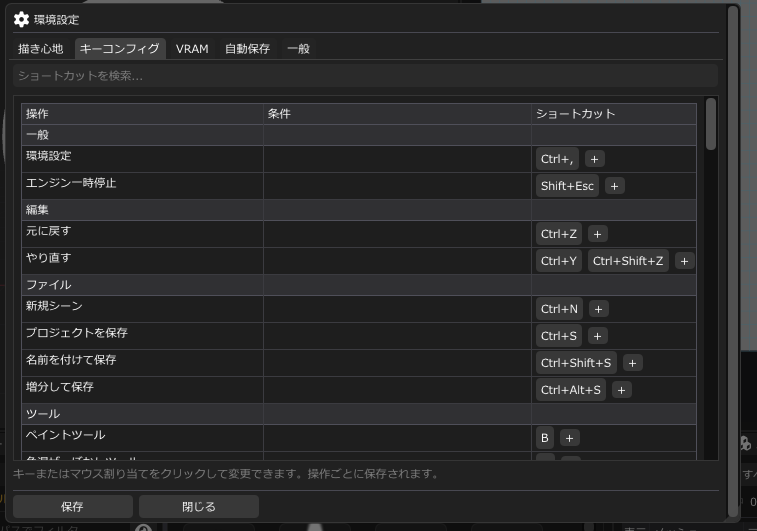This screenshot has height=531, width=757.
Task: Select the 増分して保存 row label
Action: 60,387
